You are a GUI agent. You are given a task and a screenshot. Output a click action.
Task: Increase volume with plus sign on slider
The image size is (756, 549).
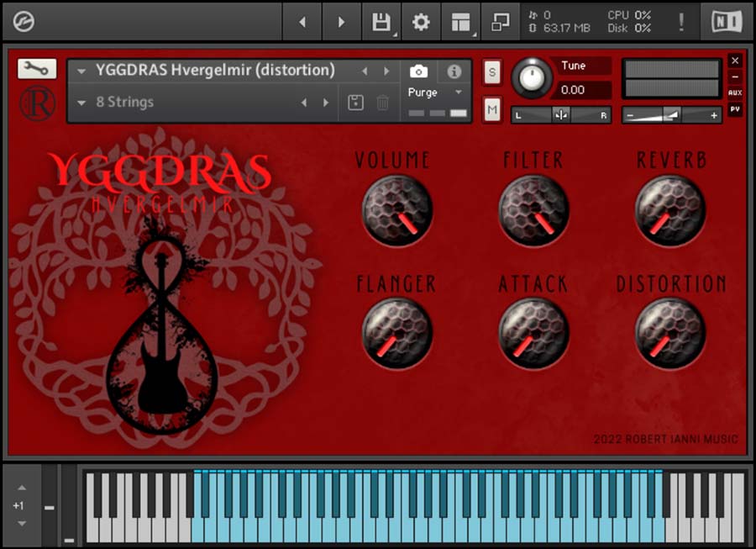coord(714,115)
